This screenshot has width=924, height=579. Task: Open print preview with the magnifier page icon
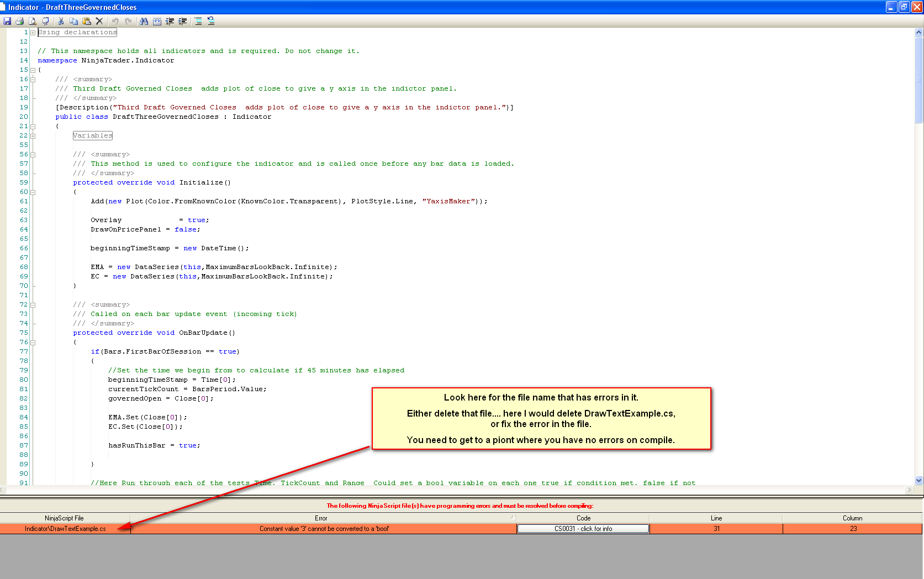[x=33, y=21]
